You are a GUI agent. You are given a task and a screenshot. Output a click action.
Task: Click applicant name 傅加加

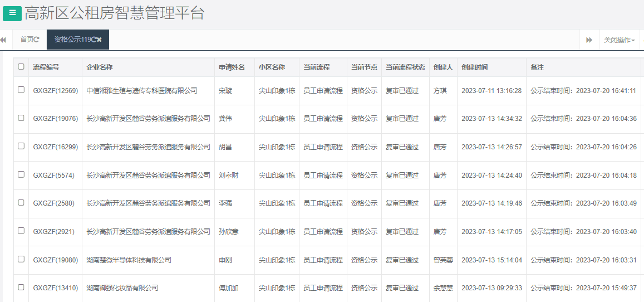coord(229,288)
